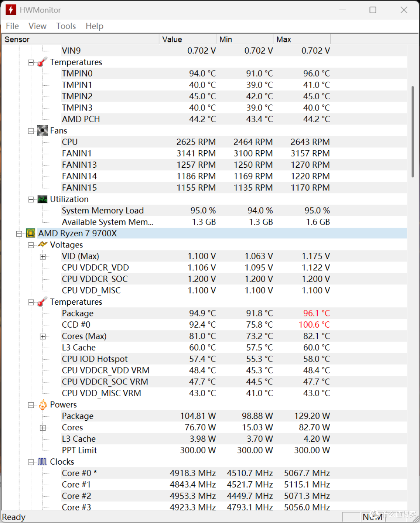420x523 pixels.
Task: Collapse the AMD Ryzen 7 9700X tree
Action: click(x=19, y=234)
